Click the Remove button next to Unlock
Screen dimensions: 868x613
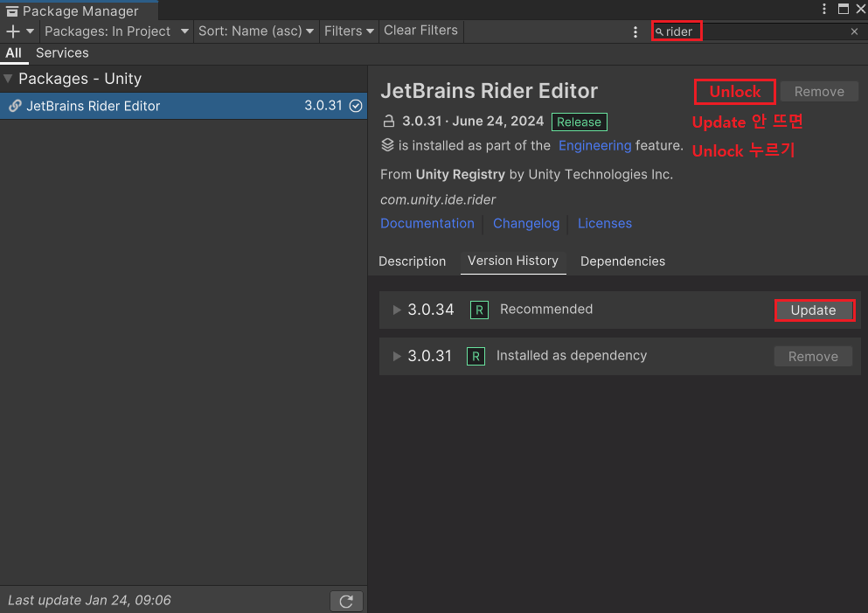coord(819,92)
